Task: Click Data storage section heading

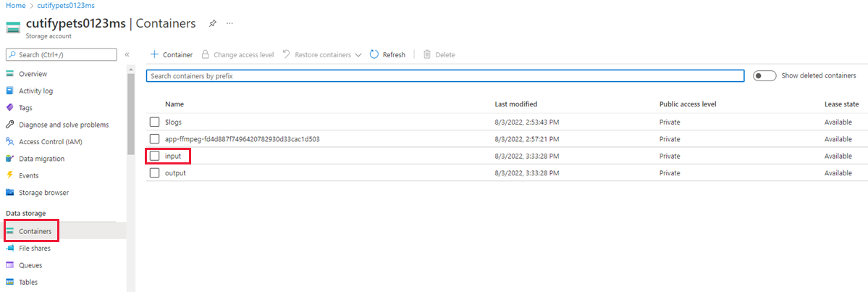Action: [x=25, y=213]
